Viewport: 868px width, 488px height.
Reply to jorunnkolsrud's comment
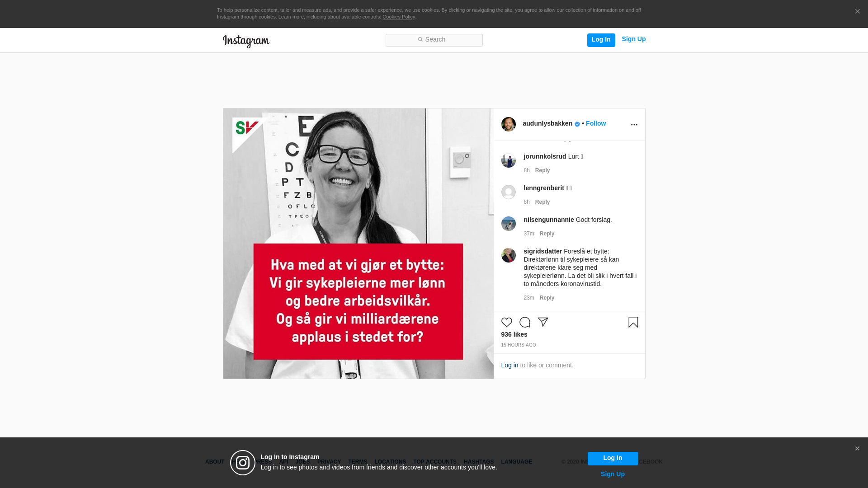coord(542,170)
